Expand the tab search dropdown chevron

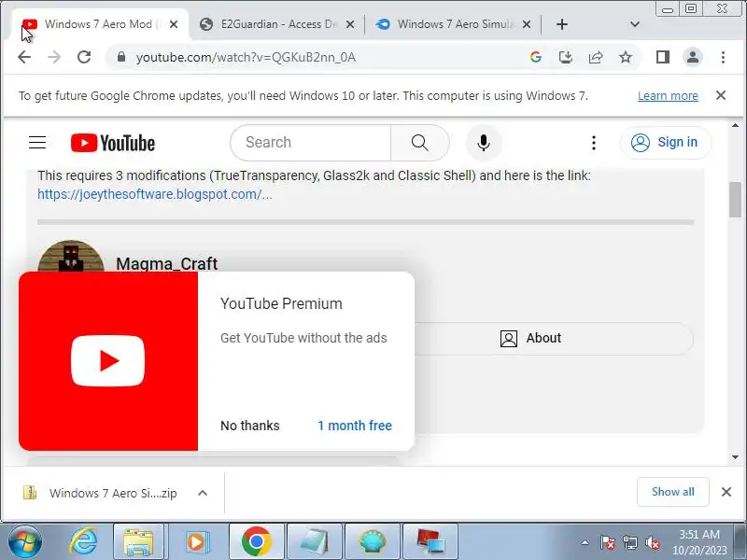click(635, 24)
